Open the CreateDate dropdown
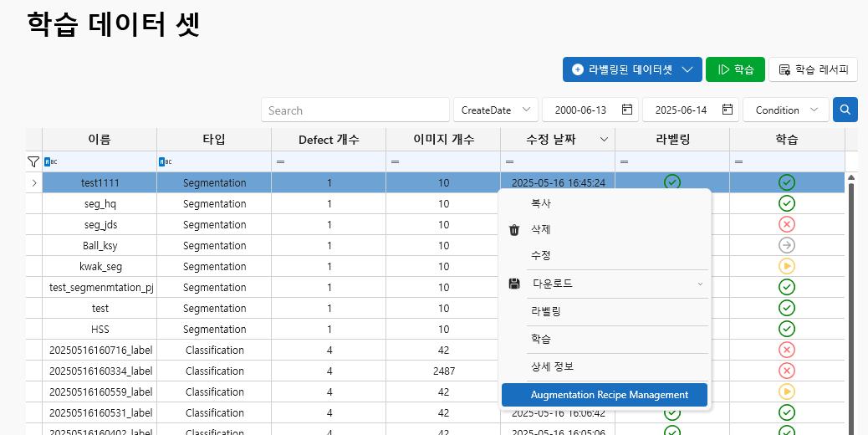Viewport: 868px width, 435px height. click(496, 110)
